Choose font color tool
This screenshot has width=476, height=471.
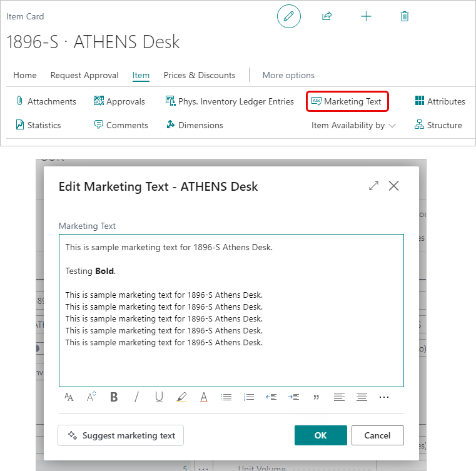click(204, 397)
